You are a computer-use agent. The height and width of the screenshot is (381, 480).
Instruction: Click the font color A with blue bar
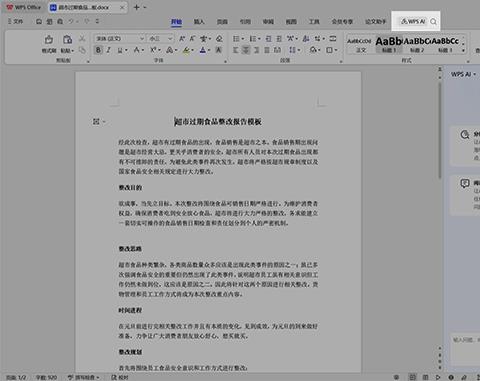coord(203,50)
